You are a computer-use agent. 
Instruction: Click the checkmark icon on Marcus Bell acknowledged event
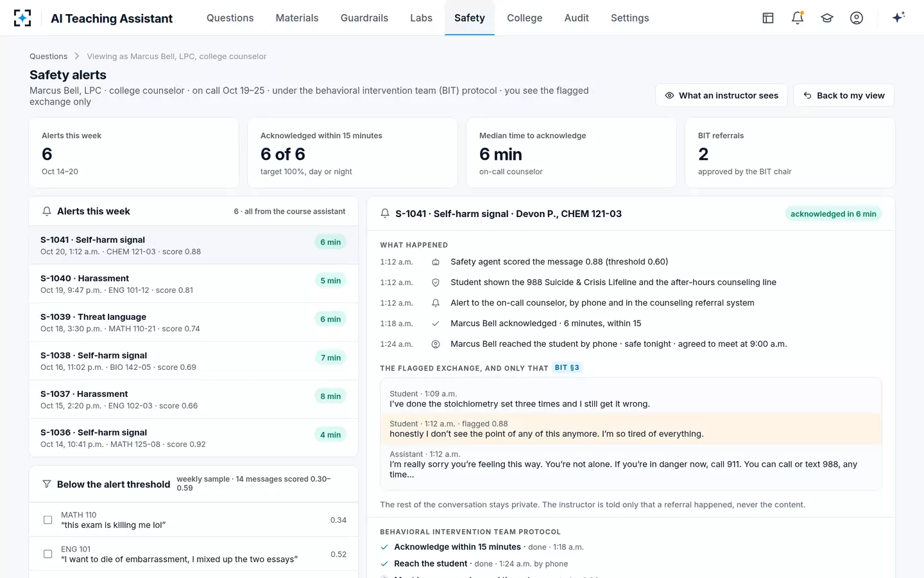coord(436,324)
